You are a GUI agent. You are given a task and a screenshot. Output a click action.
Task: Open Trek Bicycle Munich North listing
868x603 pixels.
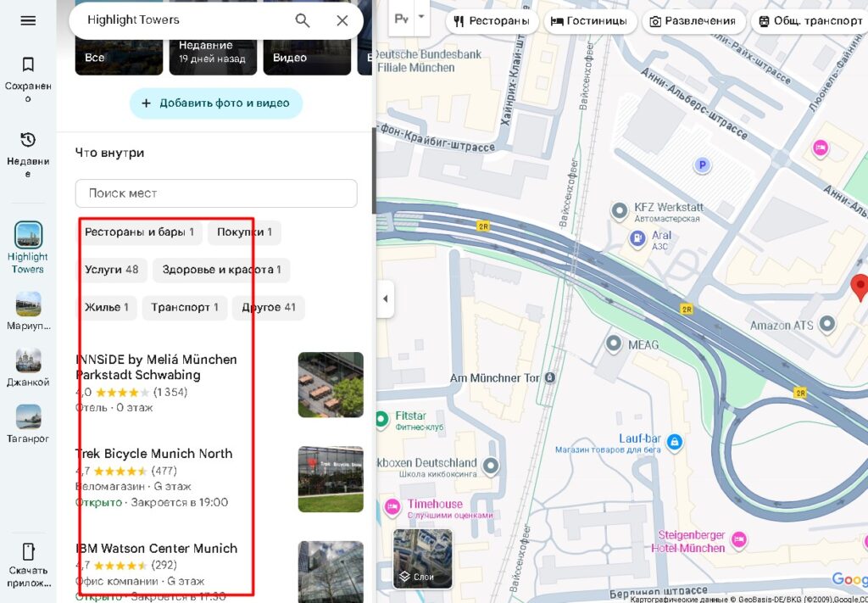[x=154, y=454]
